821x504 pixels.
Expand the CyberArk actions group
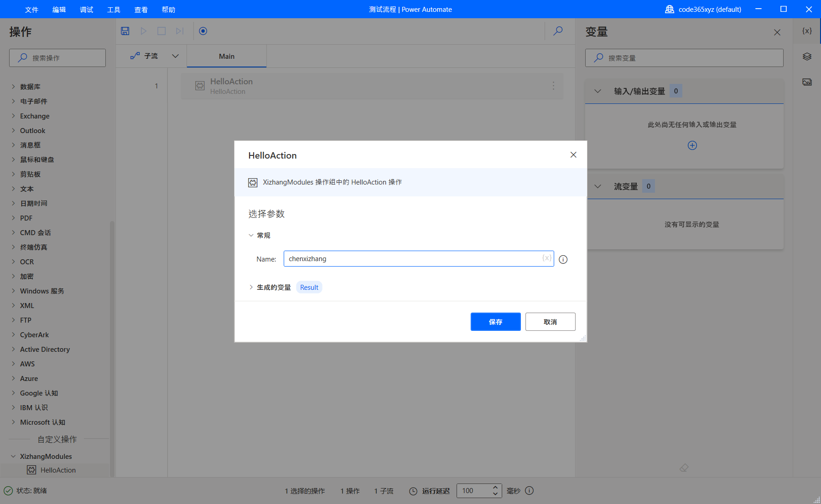13,334
